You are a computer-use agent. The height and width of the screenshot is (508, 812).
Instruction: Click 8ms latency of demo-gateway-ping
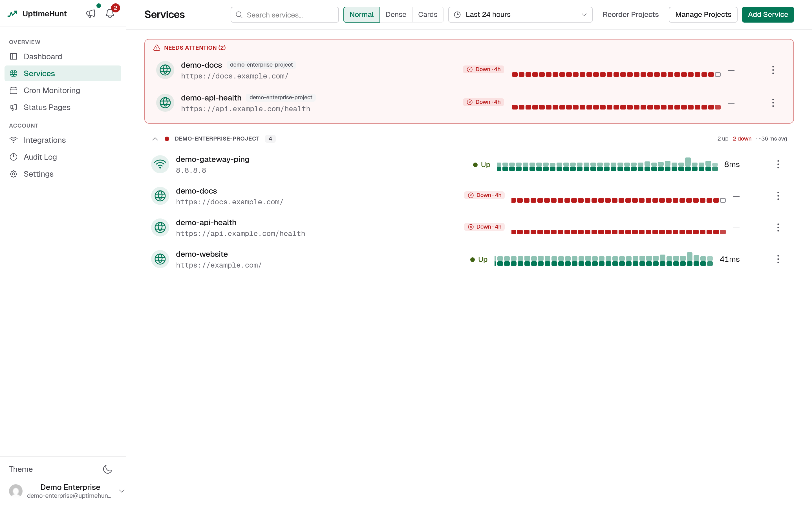pos(732,164)
